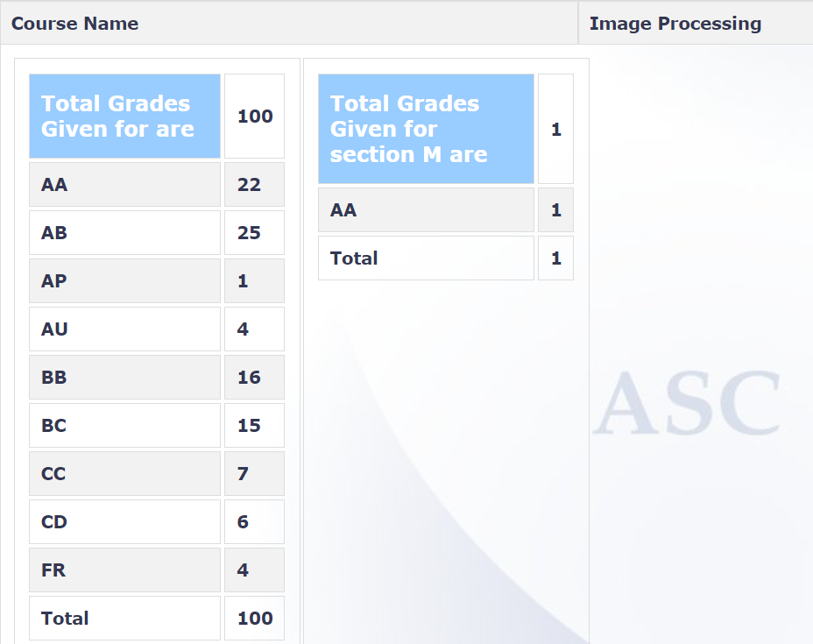This screenshot has width=813, height=644.
Task: Click the value 22 beside AA
Action: click(x=254, y=185)
